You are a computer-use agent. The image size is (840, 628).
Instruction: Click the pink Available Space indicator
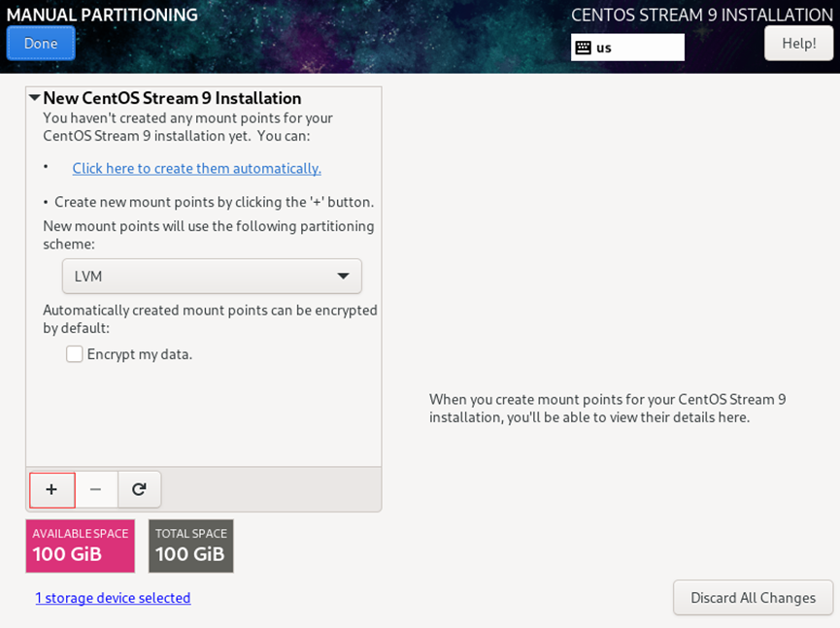pyautogui.click(x=81, y=545)
